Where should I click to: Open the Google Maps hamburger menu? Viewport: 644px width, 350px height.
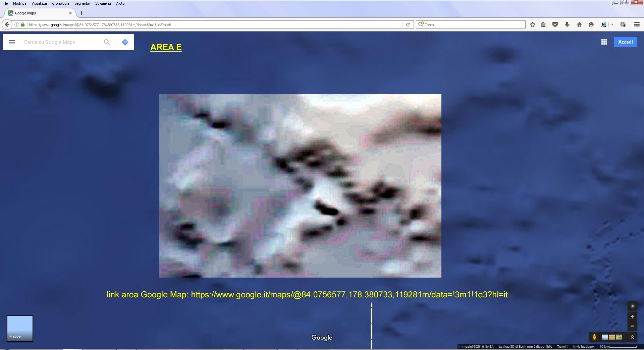(x=12, y=42)
